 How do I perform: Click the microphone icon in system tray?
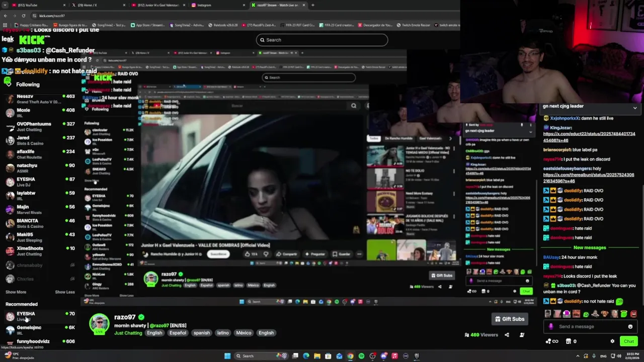(x=594, y=356)
